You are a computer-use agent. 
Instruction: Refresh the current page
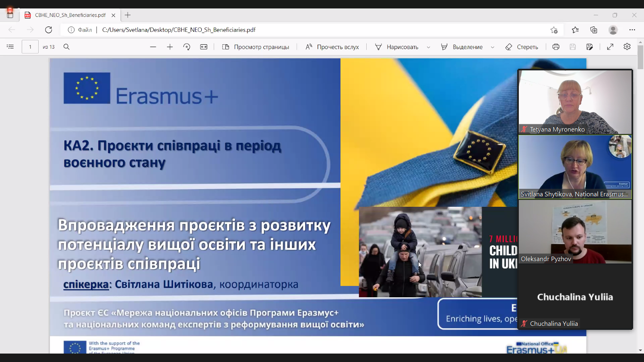pyautogui.click(x=49, y=30)
